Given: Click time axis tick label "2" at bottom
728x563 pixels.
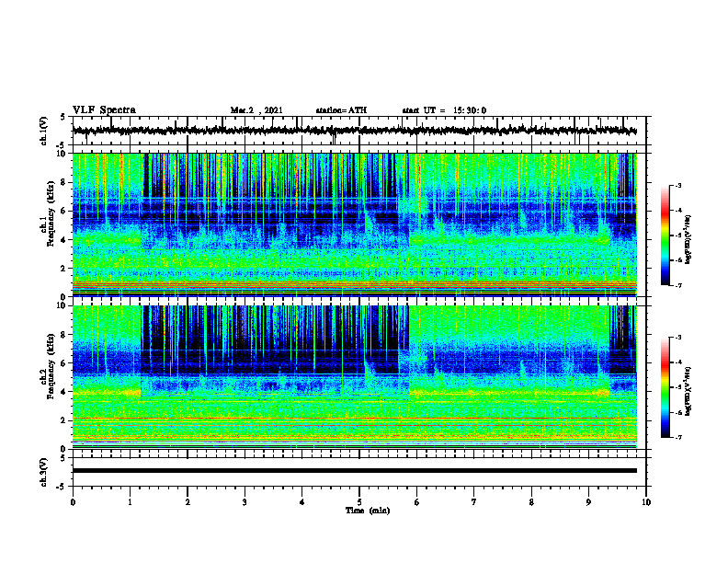Looking at the screenshot, I should [x=188, y=502].
